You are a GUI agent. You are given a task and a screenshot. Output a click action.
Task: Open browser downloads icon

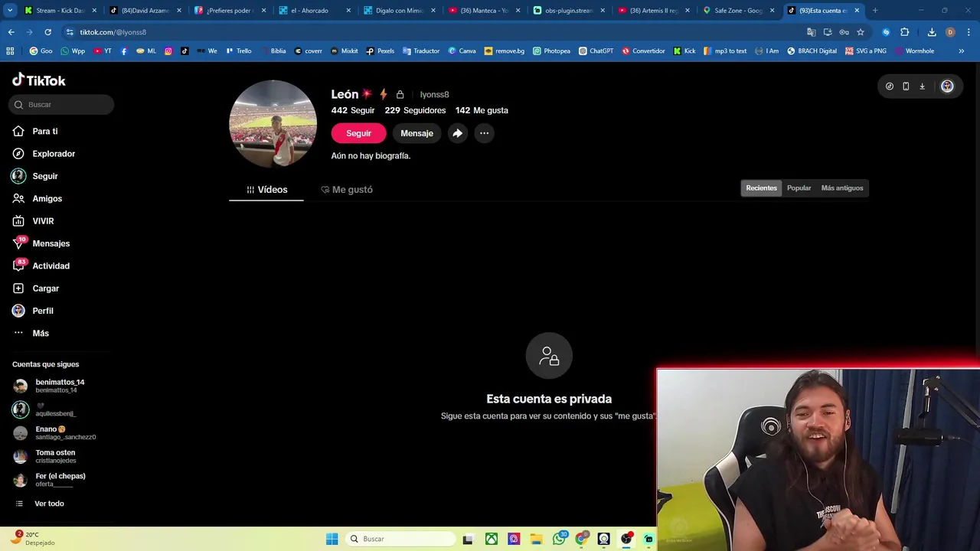pos(932,32)
